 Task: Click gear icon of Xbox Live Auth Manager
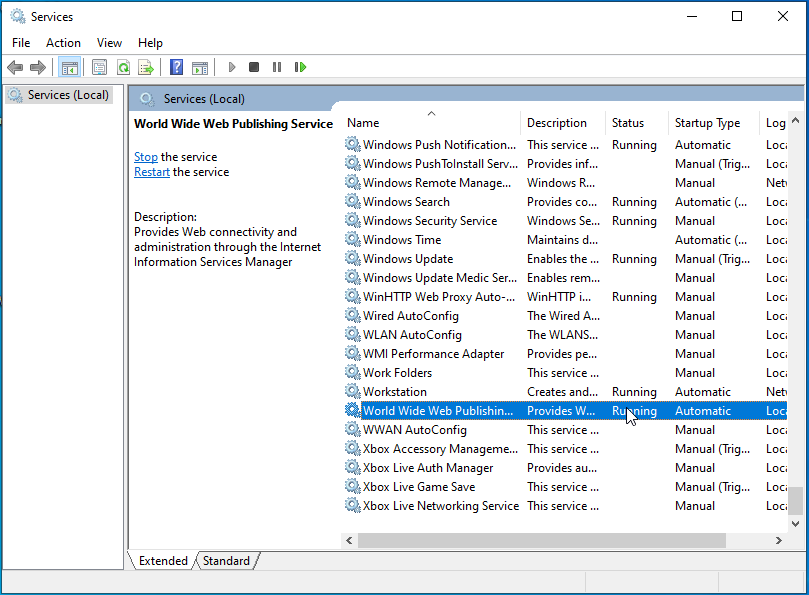(x=353, y=467)
